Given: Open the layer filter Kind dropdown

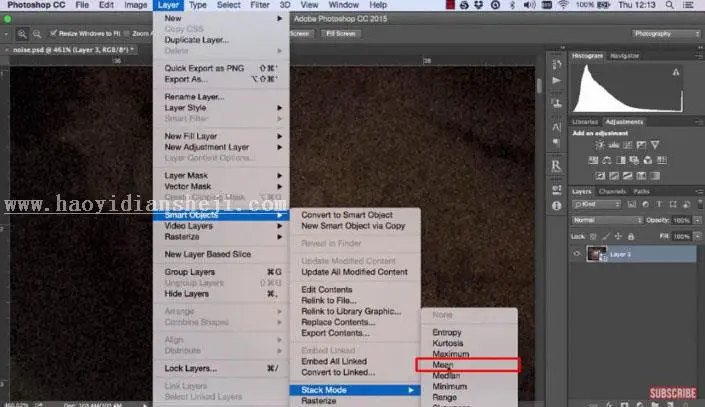Looking at the screenshot, I should pos(596,204).
